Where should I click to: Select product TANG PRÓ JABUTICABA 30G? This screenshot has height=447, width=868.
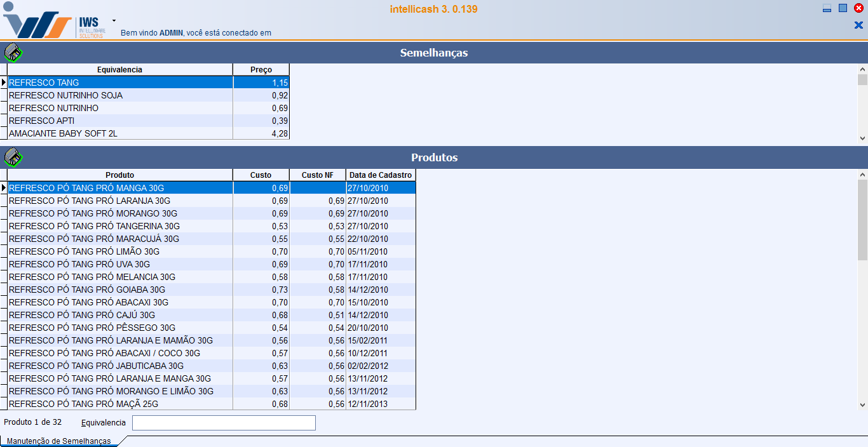212,366
